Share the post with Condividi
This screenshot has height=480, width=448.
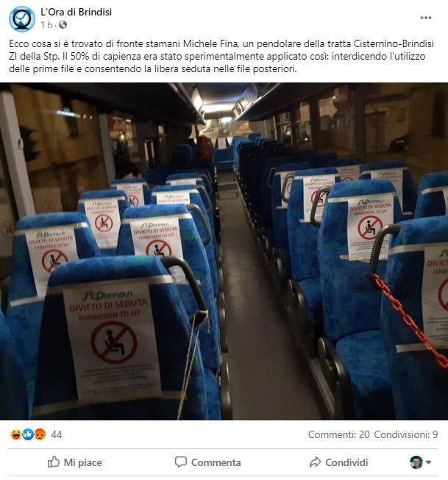[x=346, y=462]
